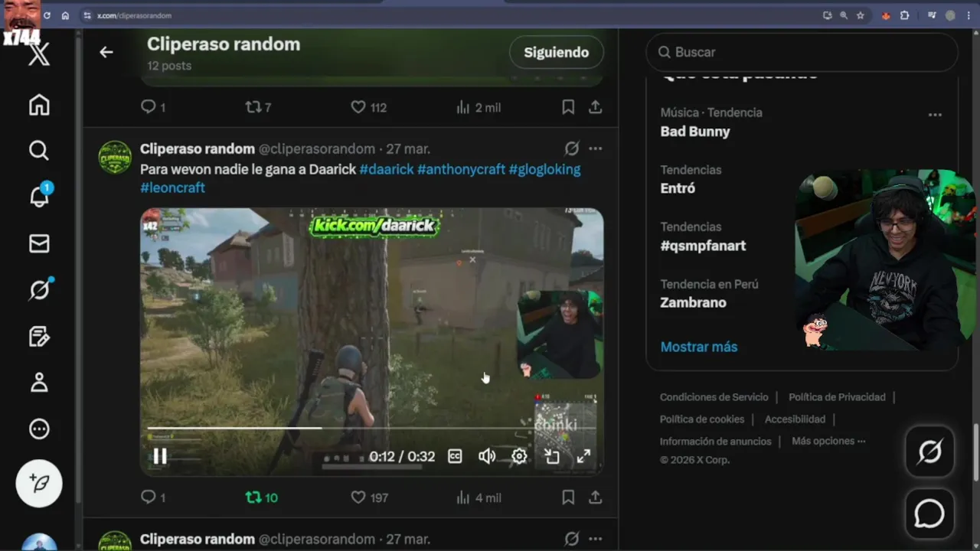Screen dimensions: 980x551
Task: Open Política de Privacidad link
Action: pos(837,397)
